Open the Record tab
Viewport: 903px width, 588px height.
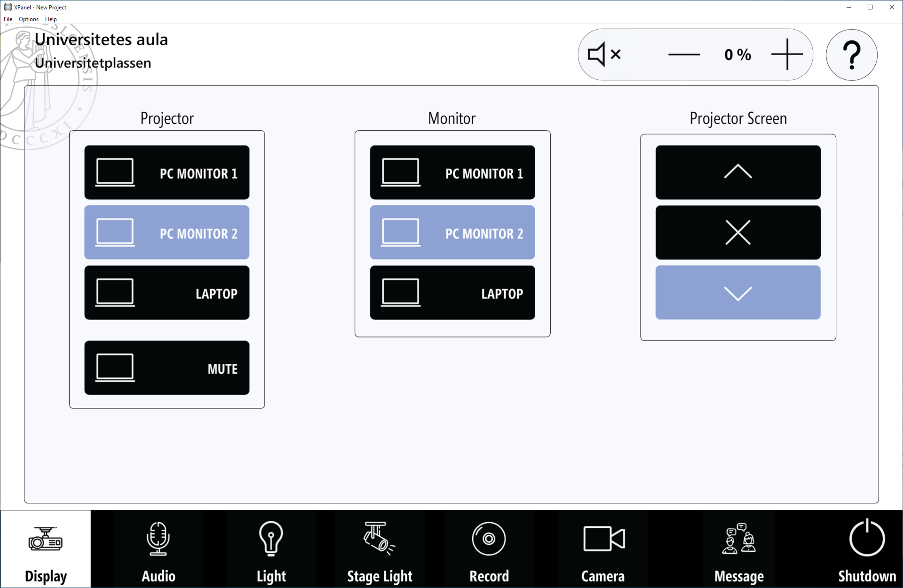489,549
